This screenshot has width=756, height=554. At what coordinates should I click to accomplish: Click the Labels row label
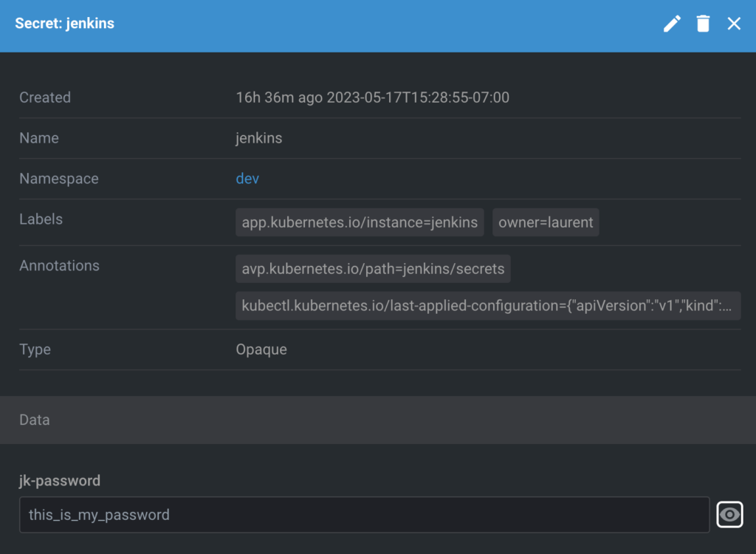[x=41, y=219]
